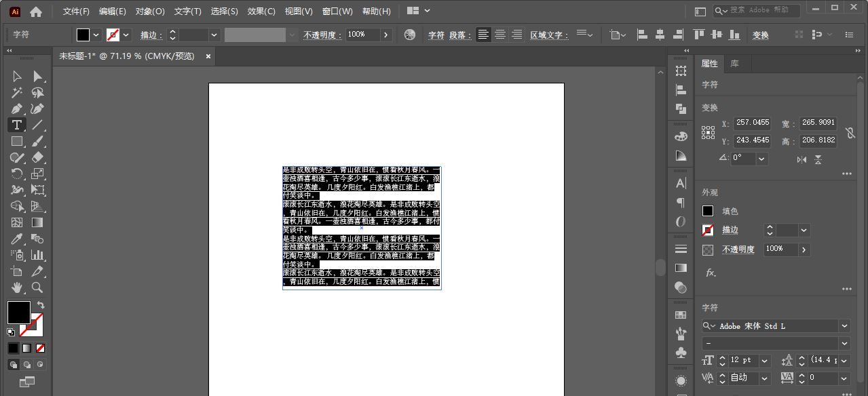
Task: Choose the Hand tool
Action: [x=17, y=288]
